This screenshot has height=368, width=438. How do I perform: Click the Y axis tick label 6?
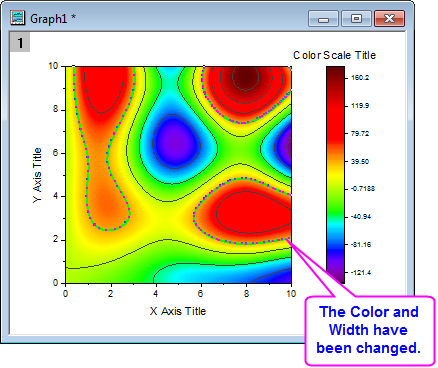click(x=56, y=153)
